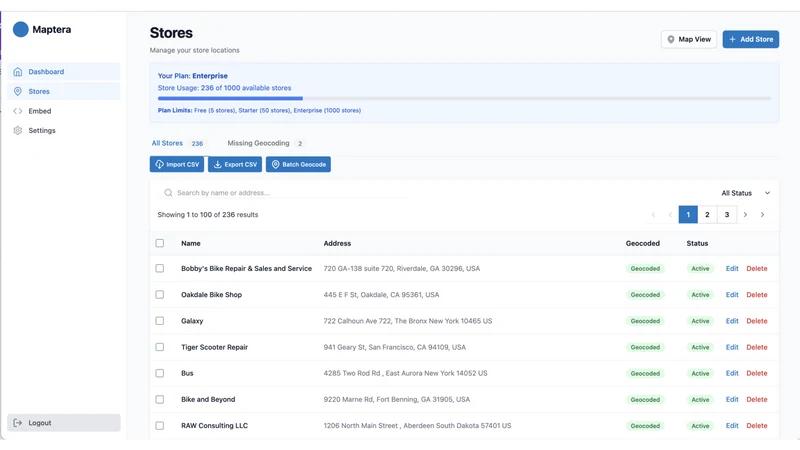Image resolution: width=800 pixels, height=450 pixels.
Task: Check the Bus row checkbox
Action: coord(160,373)
